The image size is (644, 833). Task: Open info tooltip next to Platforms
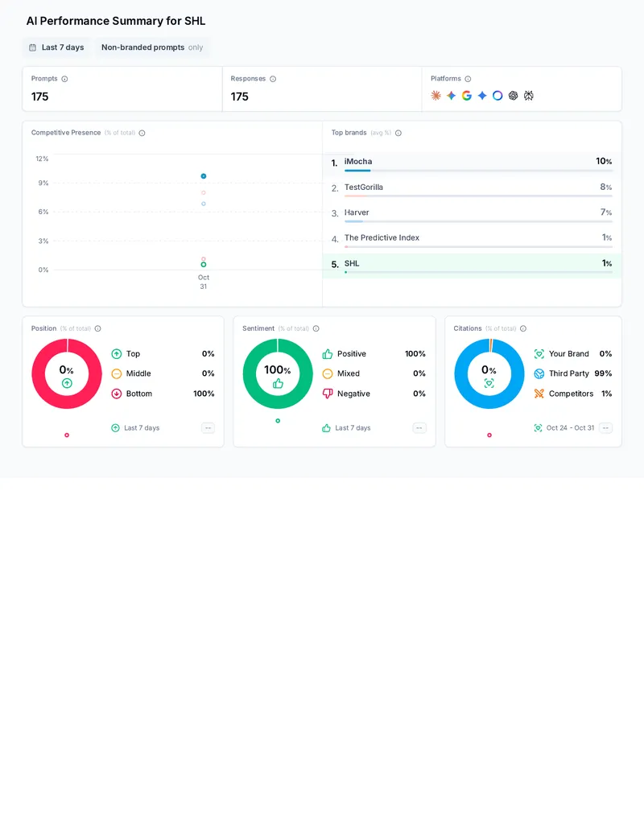[x=468, y=79]
